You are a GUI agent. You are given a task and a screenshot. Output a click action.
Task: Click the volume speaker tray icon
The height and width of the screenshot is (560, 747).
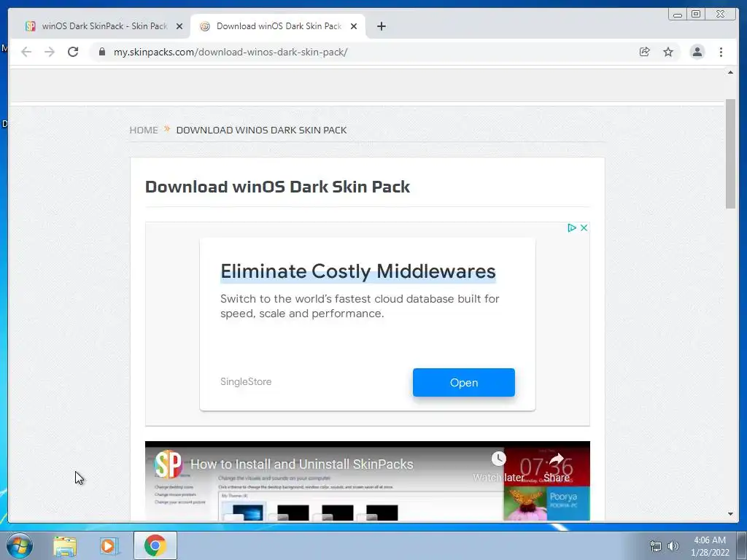pyautogui.click(x=673, y=546)
